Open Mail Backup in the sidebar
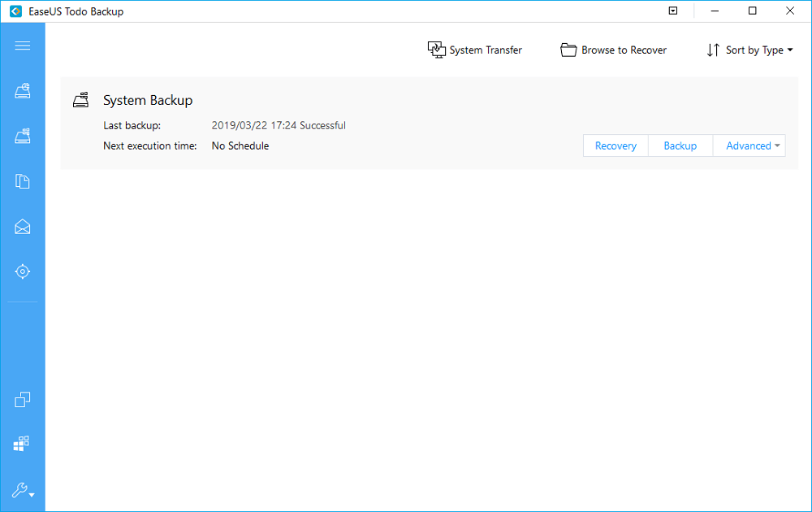The image size is (812, 512). (22, 227)
